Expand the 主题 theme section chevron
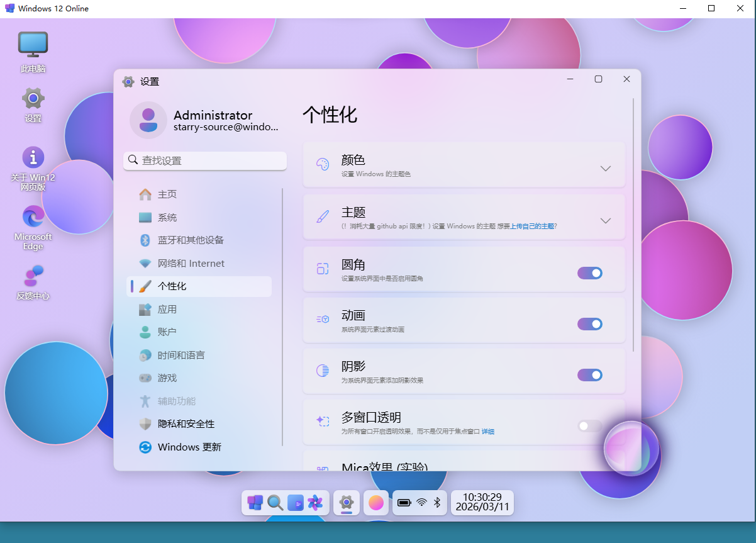The height and width of the screenshot is (543, 756). (605, 221)
